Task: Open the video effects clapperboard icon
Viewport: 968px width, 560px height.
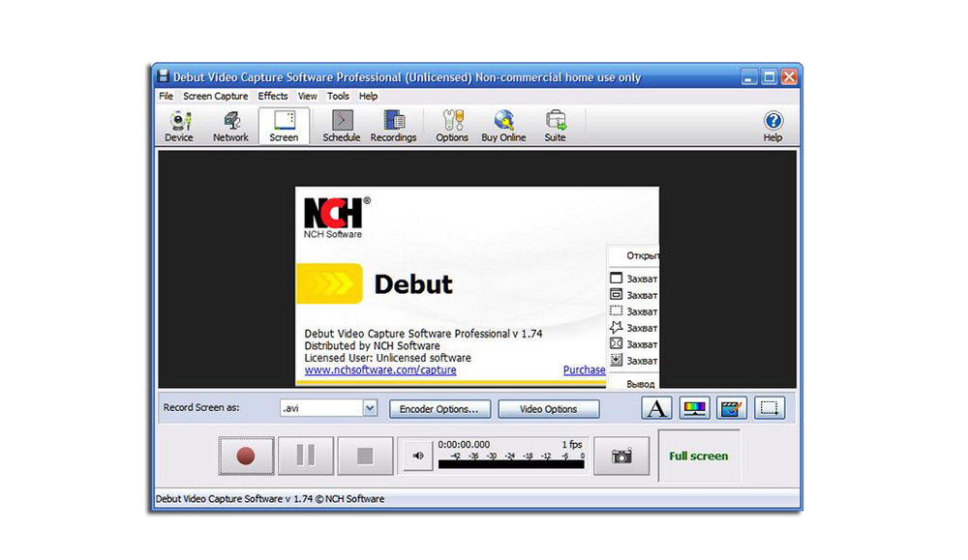Action: [x=732, y=408]
